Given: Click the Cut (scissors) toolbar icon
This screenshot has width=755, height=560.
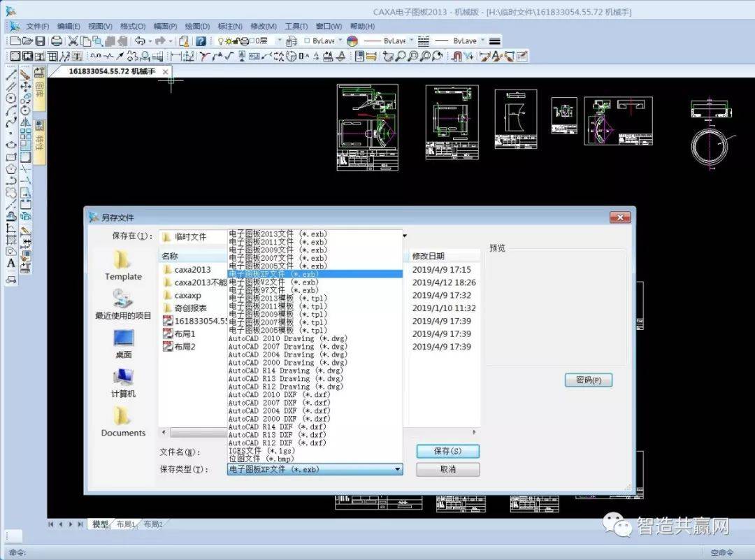Looking at the screenshot, I should click(x=73, y=41).
